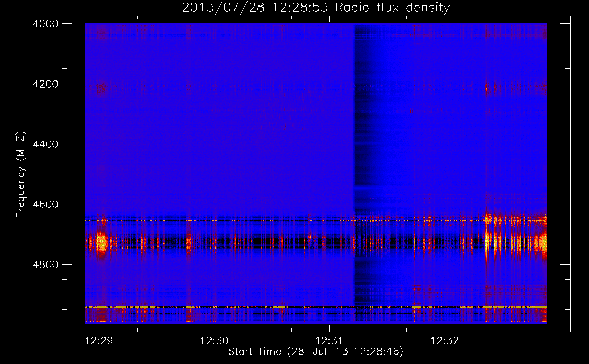Click the 12:29 time tick label

(99, 341)
